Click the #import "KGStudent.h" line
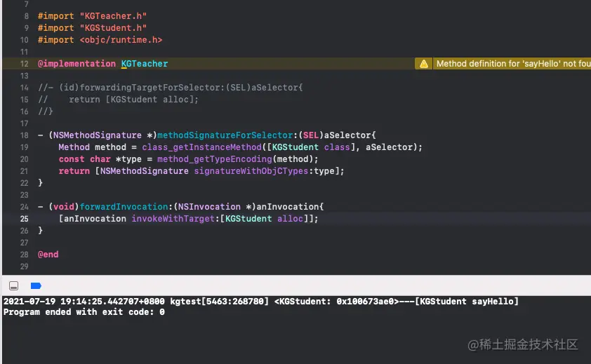Image resolution: width=591 pixels, height=364 pixels. coord(92,28)
